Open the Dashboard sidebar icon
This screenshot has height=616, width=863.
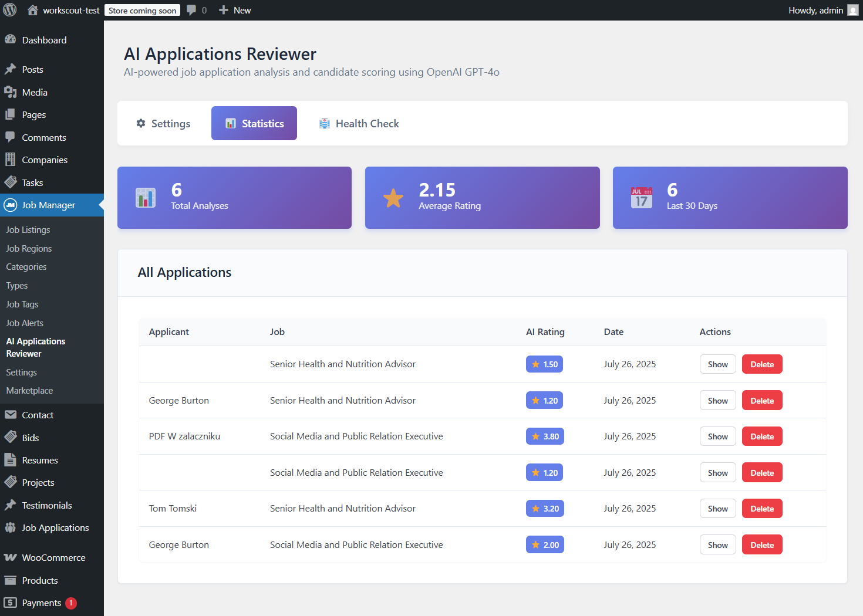10,40
